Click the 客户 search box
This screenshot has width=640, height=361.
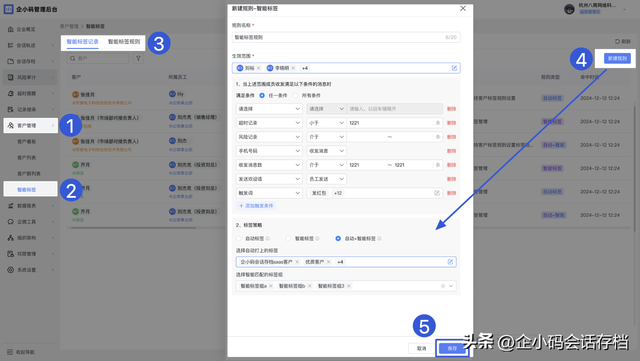pyautogui.click(x=98, y=58)
